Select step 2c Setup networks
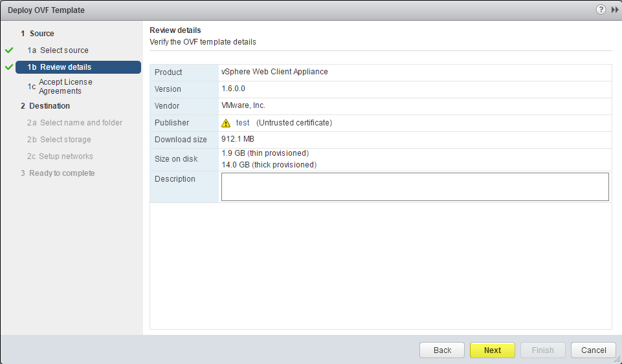 (x=60, y=156)
